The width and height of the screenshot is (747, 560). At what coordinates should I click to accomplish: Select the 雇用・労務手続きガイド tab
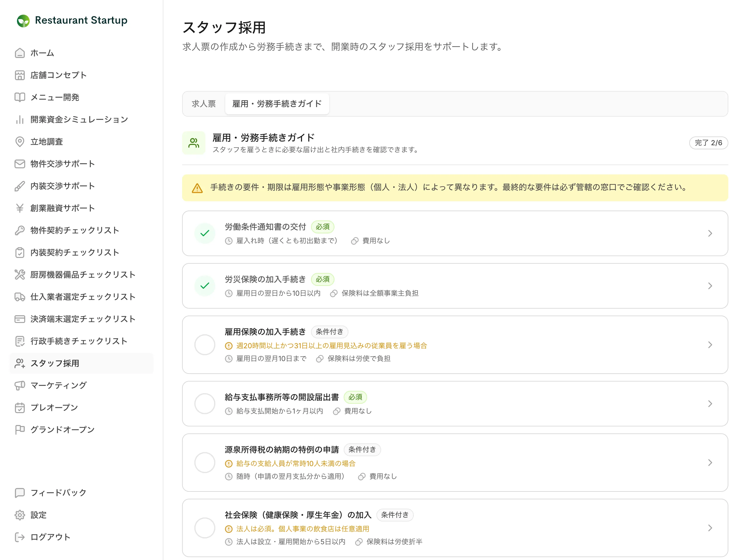(277, 104)
